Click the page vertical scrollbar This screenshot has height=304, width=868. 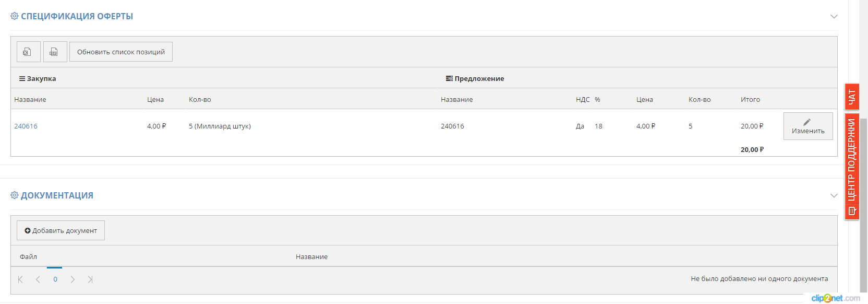tap(863, 204)
